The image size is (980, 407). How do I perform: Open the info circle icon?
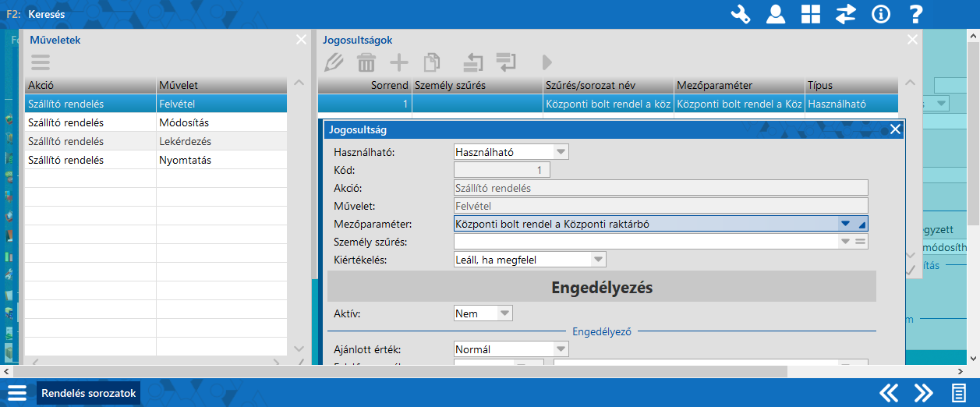coord(881,14)
